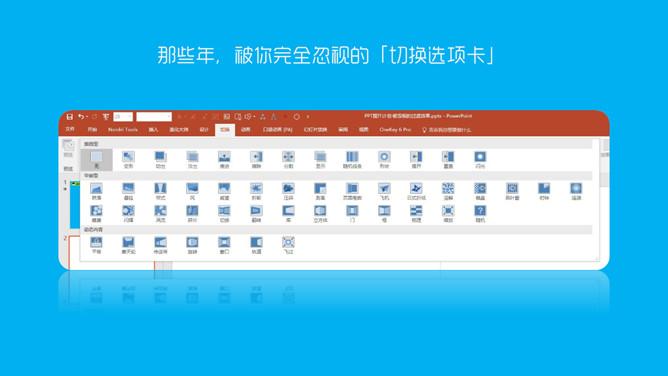
Task: Select slide 1 thumbnail in the panel
Action: [75, 204]
